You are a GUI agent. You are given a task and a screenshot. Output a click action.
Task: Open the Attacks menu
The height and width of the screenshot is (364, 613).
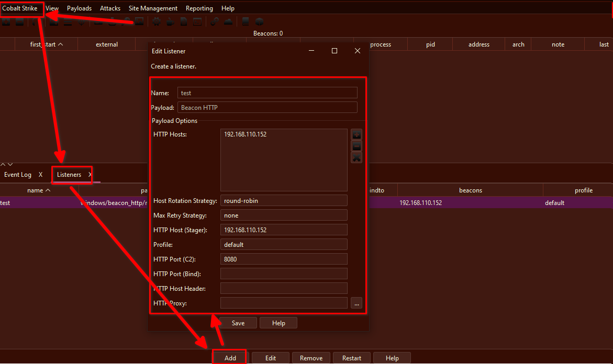click(110, 8)
